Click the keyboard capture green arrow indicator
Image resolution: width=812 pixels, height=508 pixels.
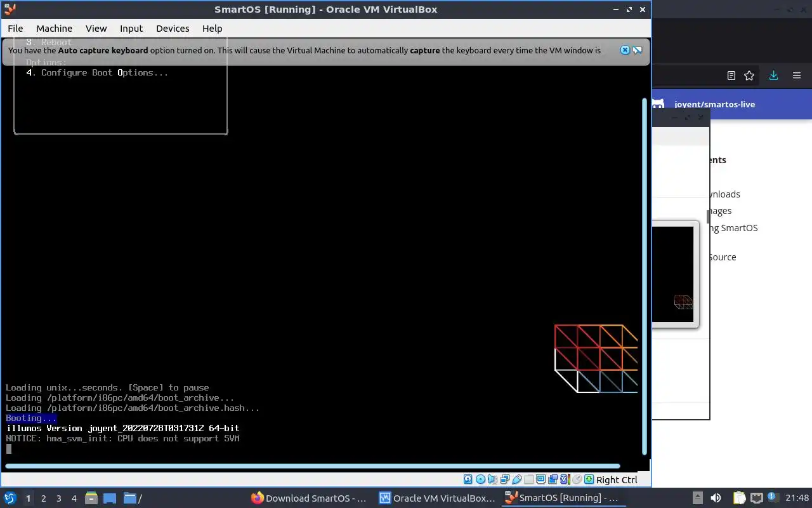tap(589, 479)
